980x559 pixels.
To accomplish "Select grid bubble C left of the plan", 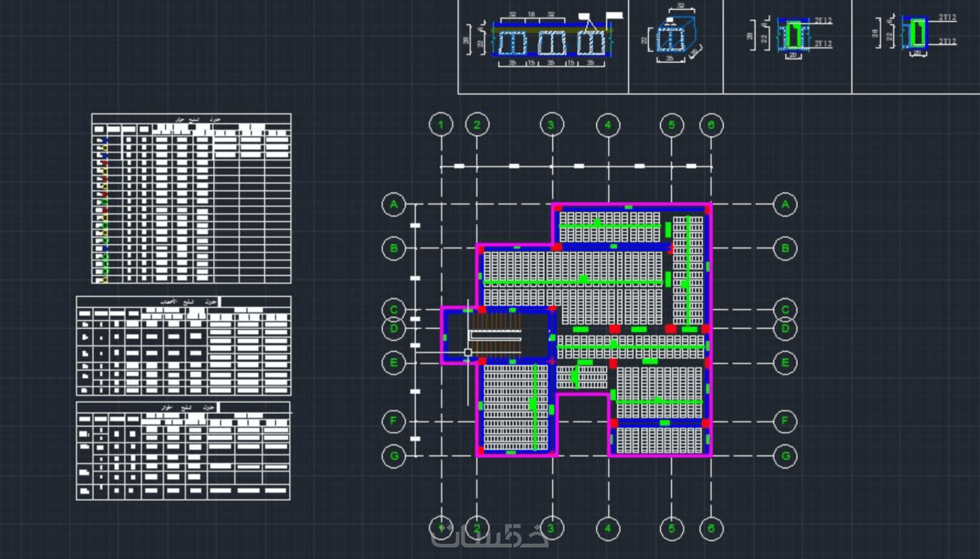I will (x=394, y=309).
